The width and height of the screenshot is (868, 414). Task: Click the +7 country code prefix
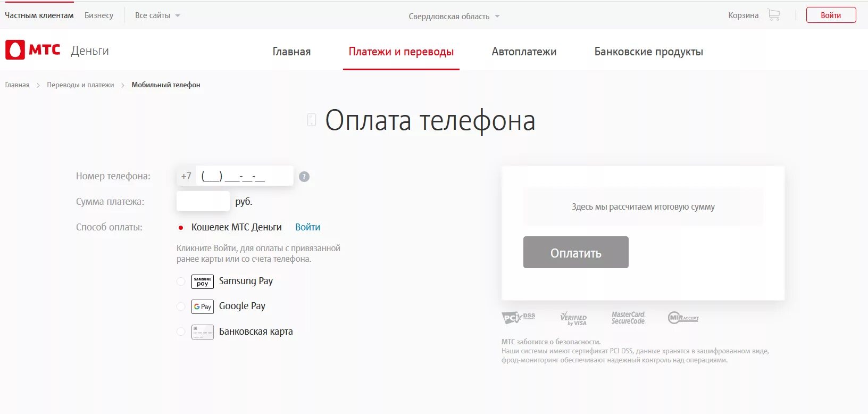[186, 176]
